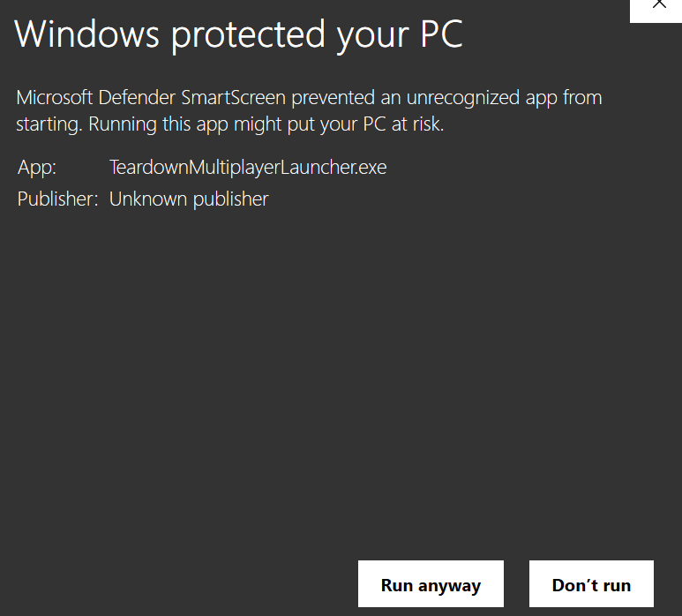This screenshot has height=616, width=682.
Task: Click the at risk words ending the warning
Action: [x=417, y=124]
